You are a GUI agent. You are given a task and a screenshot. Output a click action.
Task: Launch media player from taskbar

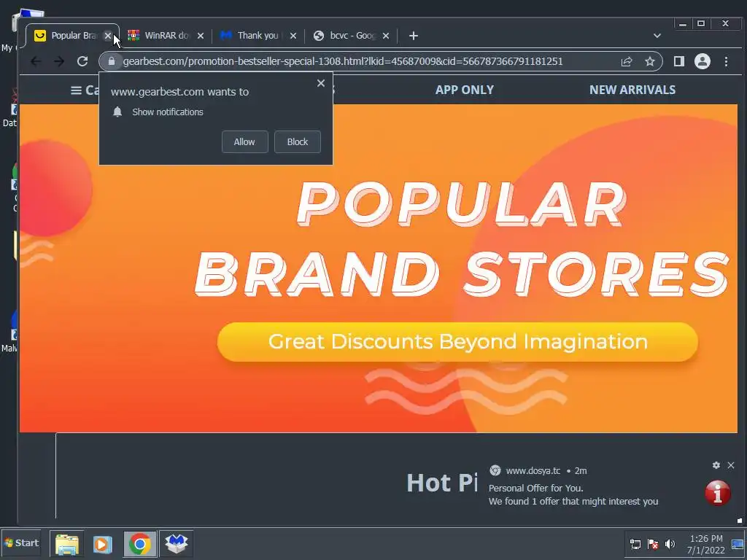point(102,544)
